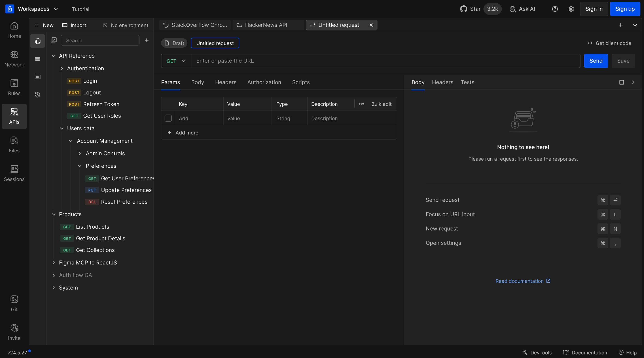Open the Files sidebar section
Screen dimensions: 644x358
tap(14, 145)
